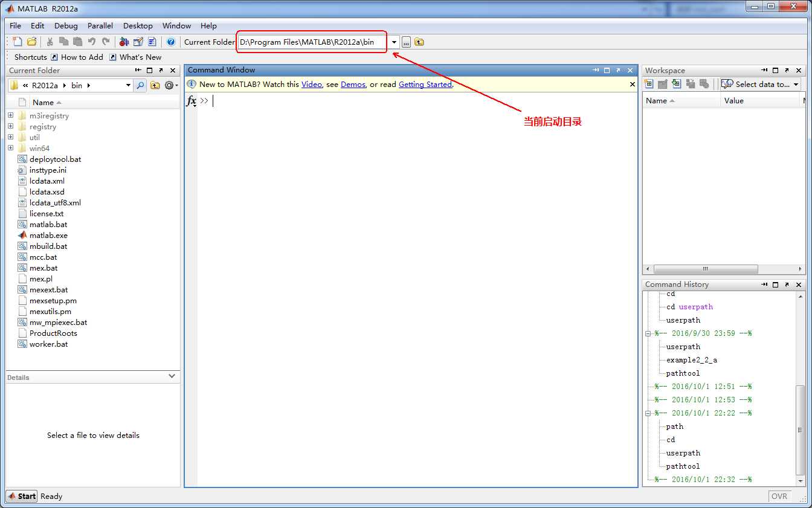The height and width of the screenshot is (508, 812).
Task: Select example2_2_a in Command History
Action: [692, 360]
